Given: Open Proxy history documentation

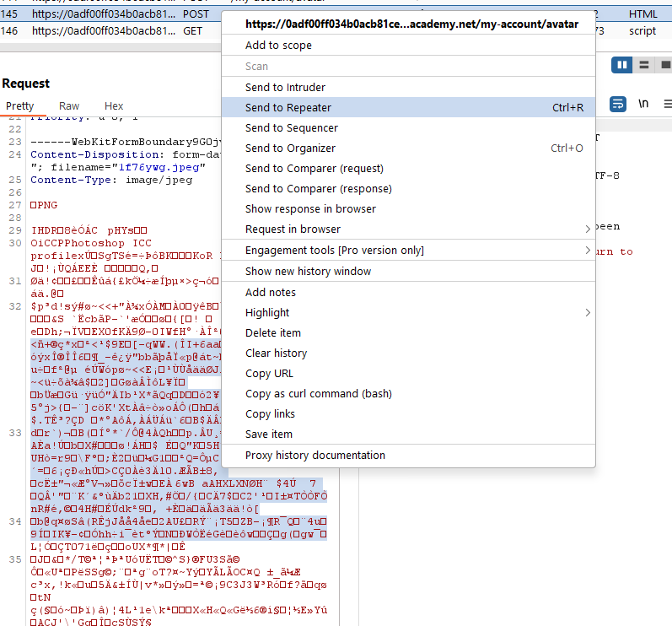Looking at the screenshot, I should click(x=408, y=455).
